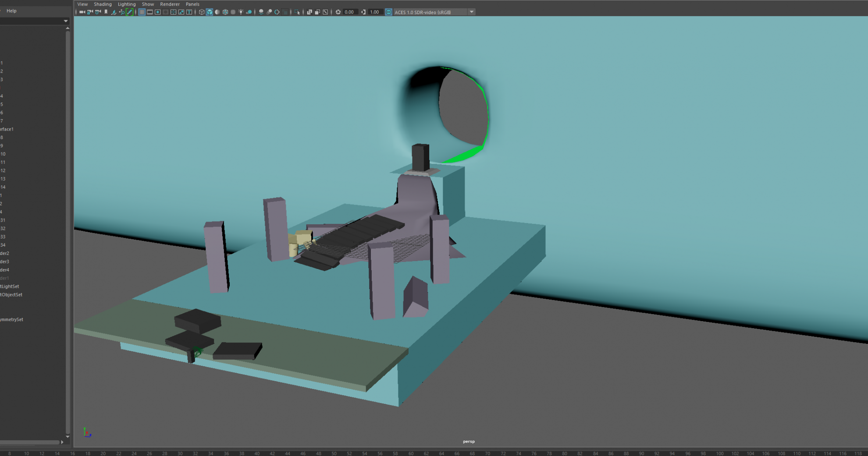Enable the resolution gate icon
The width and height of the screenshot is (868, 456).
pos(157,12)
